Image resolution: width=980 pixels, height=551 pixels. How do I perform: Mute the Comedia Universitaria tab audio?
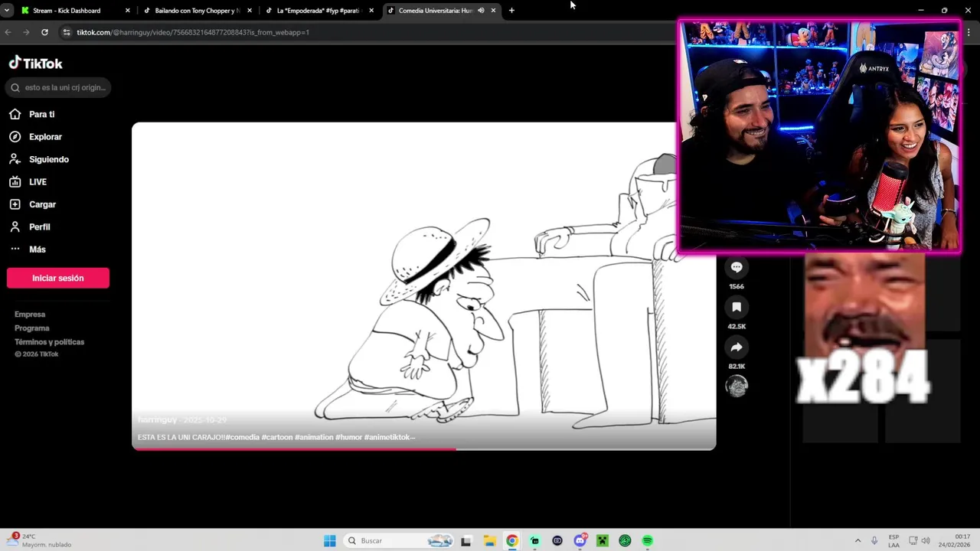pos(481,11)
